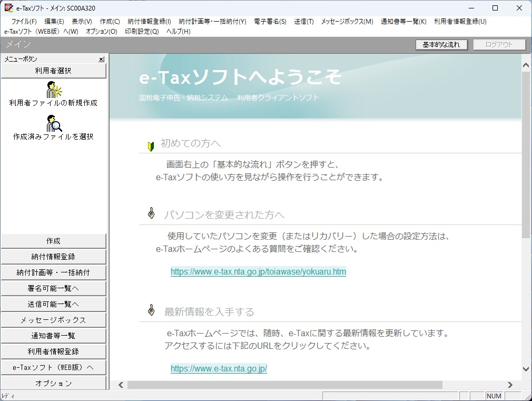The image size is (532, 401).
Task: Minimize the e-Tax window
Action: point(471,8)
